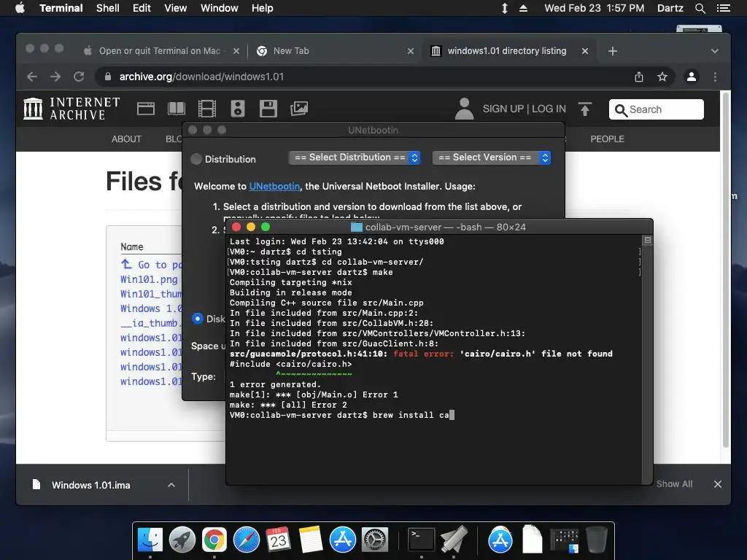
Task: Open Google Chrome from the Dock
Action: coord(214,540)
